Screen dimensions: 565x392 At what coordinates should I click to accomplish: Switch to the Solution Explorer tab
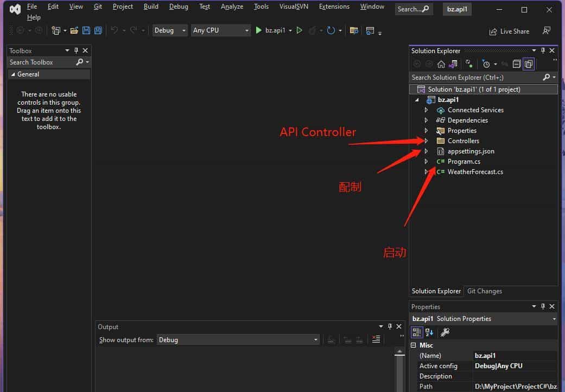436,291
